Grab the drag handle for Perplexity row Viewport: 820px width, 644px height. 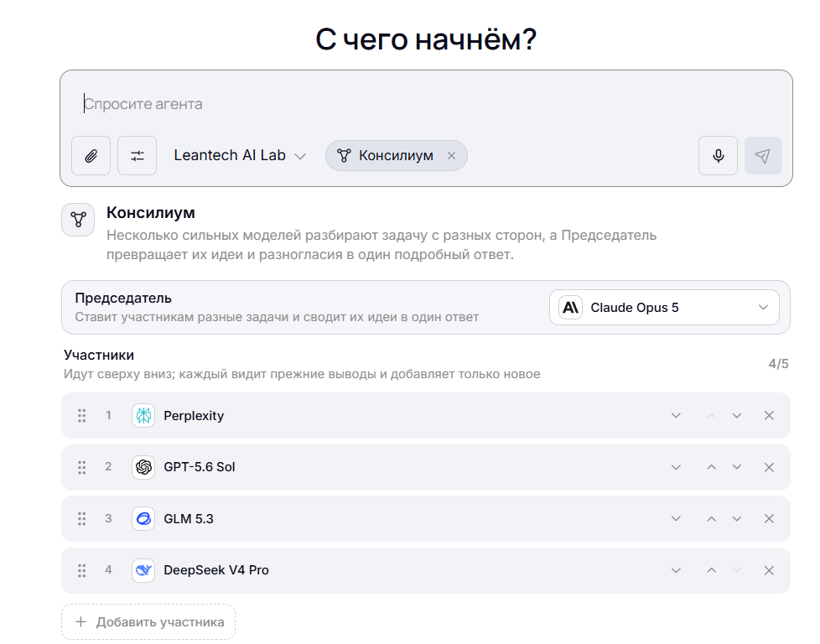point(82,415)
